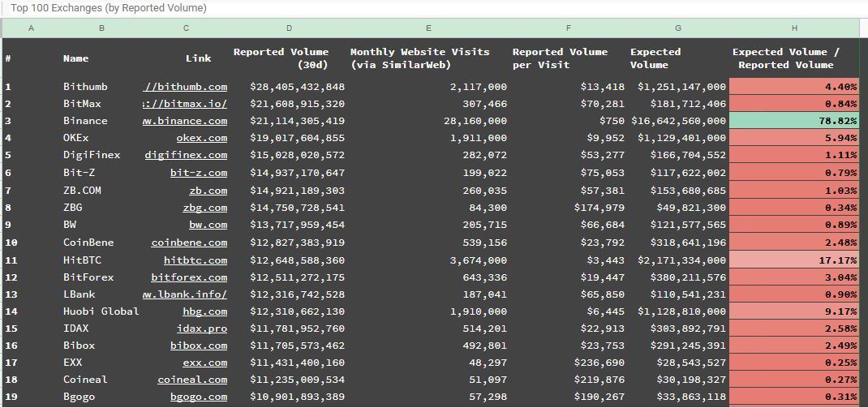Screen dimensions: 868x408
Task: Select the 2,117,000 visits cell
Action: click(428, 86)
